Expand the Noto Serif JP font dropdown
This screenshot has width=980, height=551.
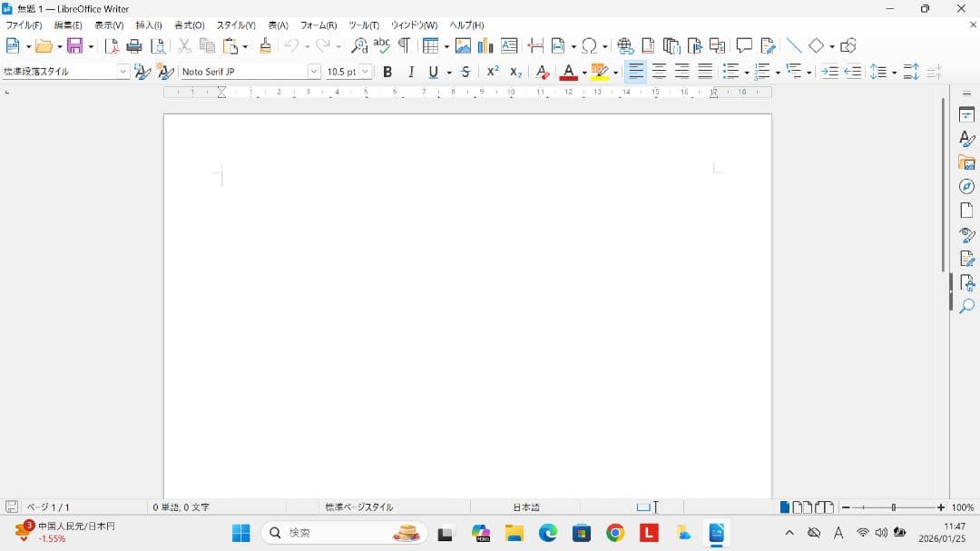pos(314,72)
